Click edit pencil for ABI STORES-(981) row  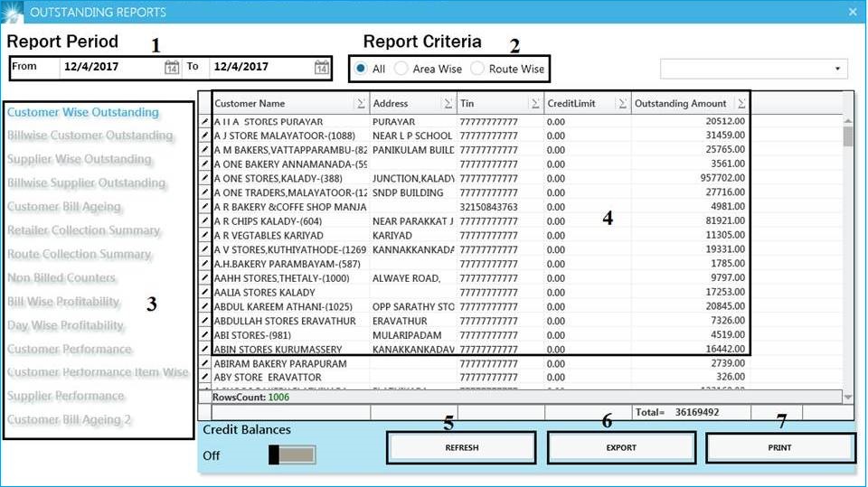click(x=205, y=335)
